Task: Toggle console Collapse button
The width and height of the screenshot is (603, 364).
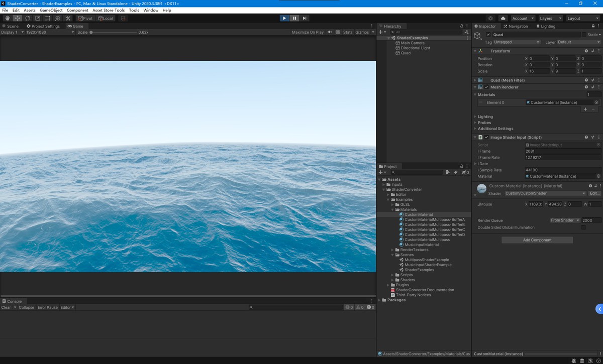Action: click(27, 307)
